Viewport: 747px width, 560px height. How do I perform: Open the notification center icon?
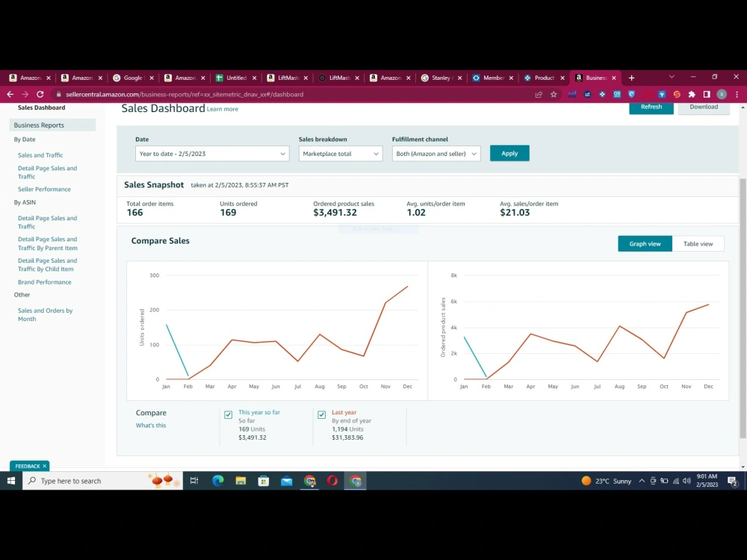coord(733,482)
